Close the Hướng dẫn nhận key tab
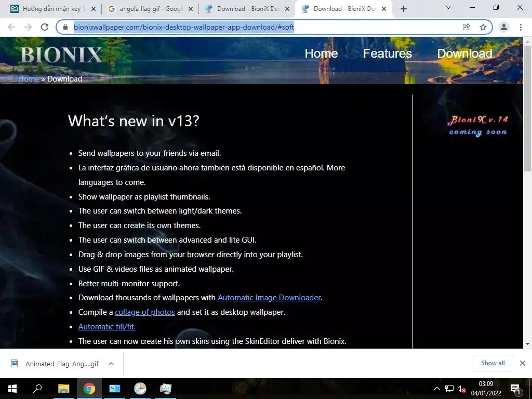The width and height of the screenshot is (532, 399). [94, 9]
